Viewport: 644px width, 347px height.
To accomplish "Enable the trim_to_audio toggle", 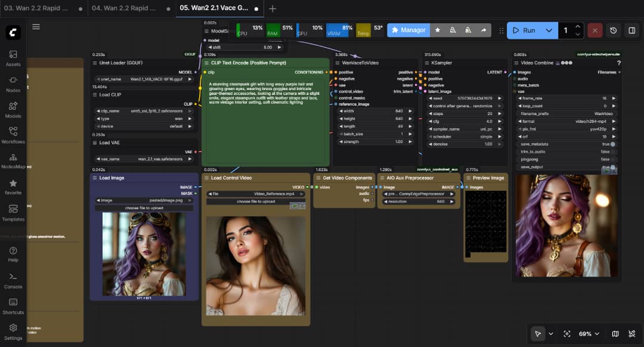I will coord(611,151).
